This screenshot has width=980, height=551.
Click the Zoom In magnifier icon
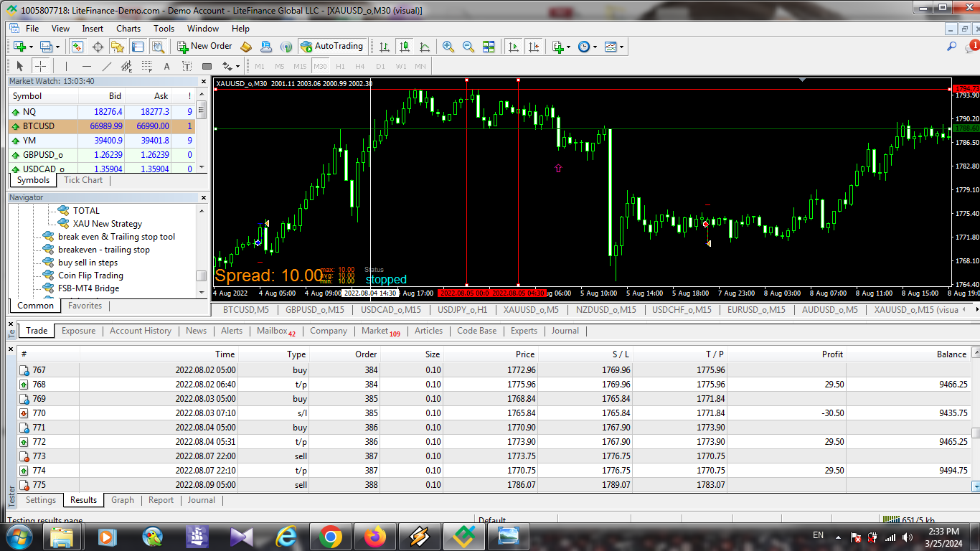point(448,47)
